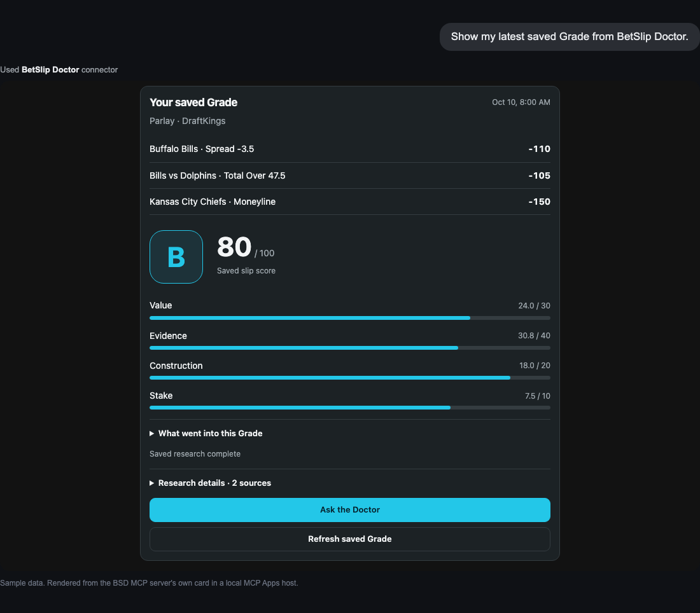Click the Value score progress bar

click(x=349, y=318)
